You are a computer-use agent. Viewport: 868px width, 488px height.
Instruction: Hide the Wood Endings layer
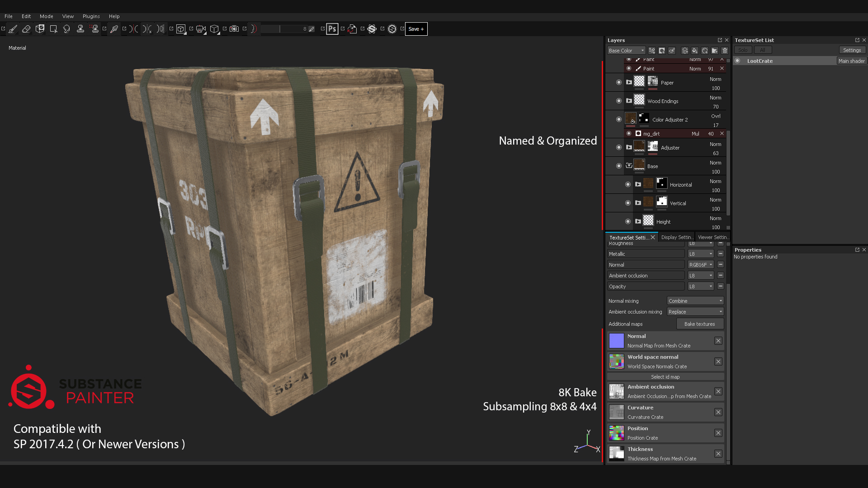(619, 101)
